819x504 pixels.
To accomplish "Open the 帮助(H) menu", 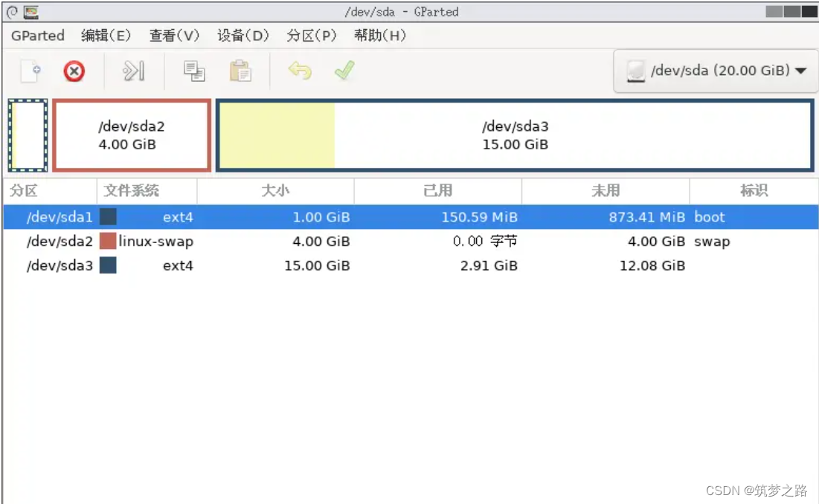I will 379,36.
